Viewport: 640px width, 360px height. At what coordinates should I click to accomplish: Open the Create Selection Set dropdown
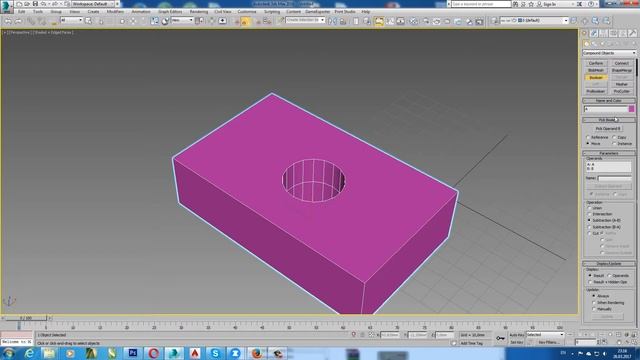pyautogui.click(x=305, y=20)
